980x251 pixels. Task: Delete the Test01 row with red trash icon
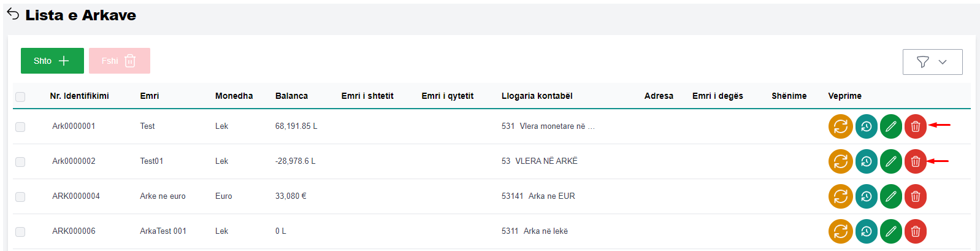915,161
